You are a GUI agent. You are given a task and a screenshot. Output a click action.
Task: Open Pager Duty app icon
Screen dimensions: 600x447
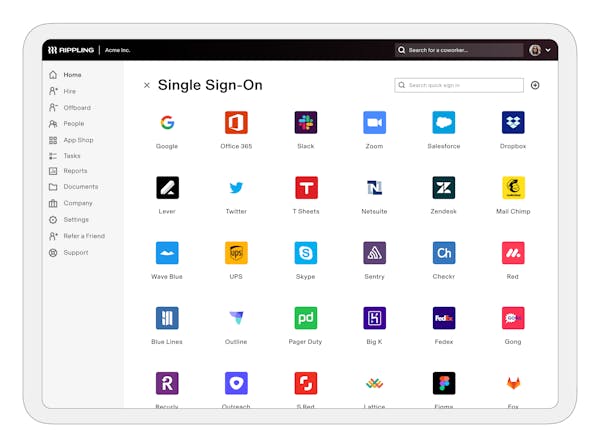point(306,318)
